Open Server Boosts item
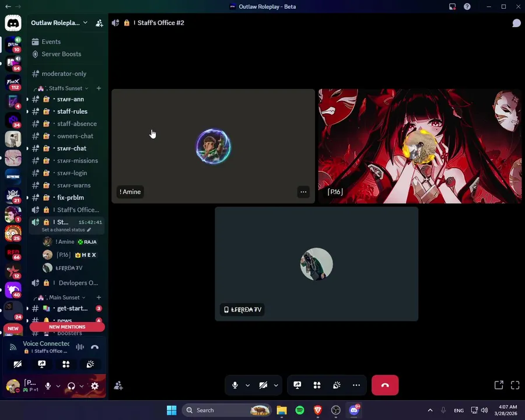The width and height of the screenshot is (525, 420). coord(67,54)
